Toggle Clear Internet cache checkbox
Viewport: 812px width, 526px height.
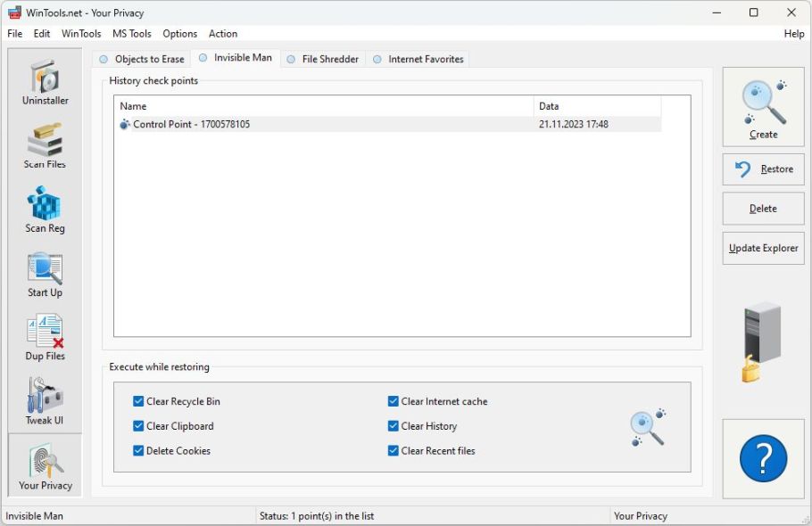394,402
